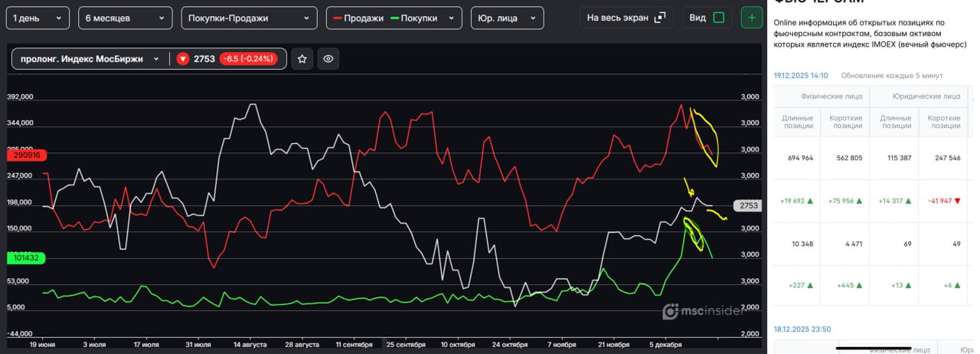Click the 2753 current price tag
980x354 pixels.
click(748, 205)
